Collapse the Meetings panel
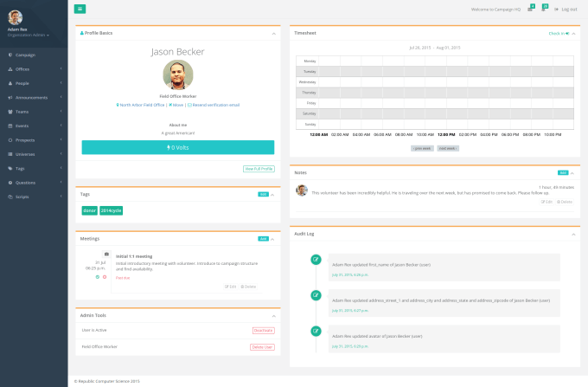 coord(272,239)
